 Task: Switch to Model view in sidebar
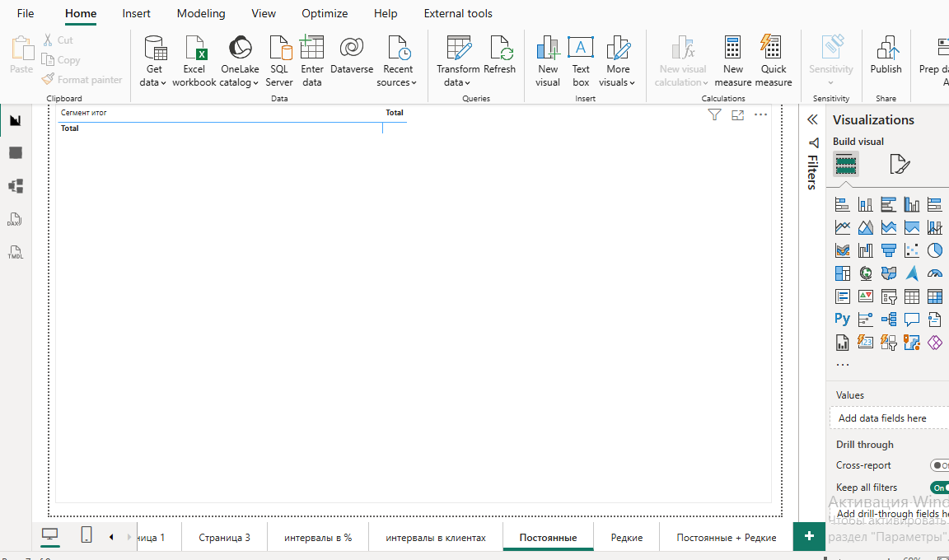pyautogui.click(x=15, y=186)
